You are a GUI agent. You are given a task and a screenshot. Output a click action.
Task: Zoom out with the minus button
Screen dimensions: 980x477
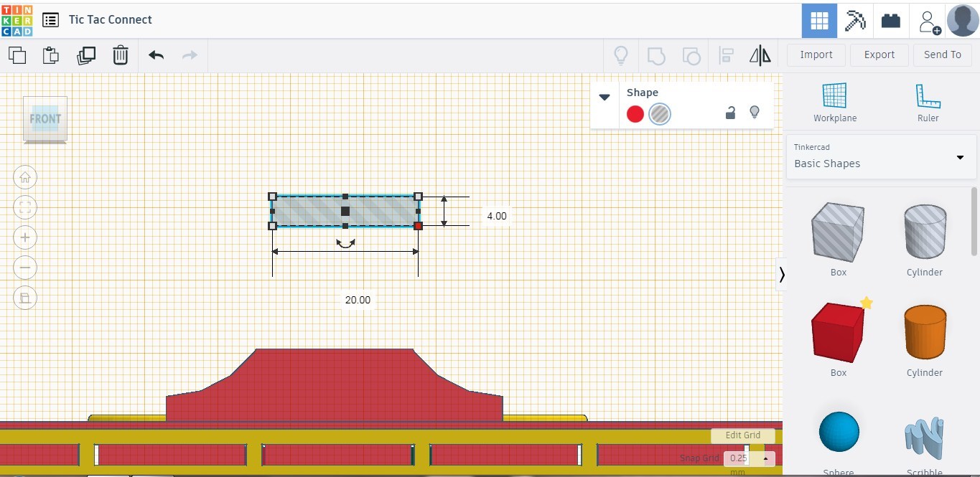point(25,268)
